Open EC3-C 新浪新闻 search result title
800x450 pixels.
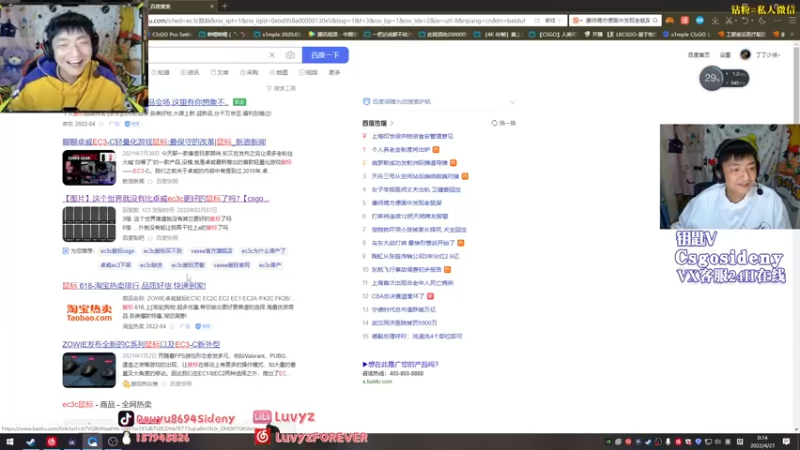click(x=164, y=142)
